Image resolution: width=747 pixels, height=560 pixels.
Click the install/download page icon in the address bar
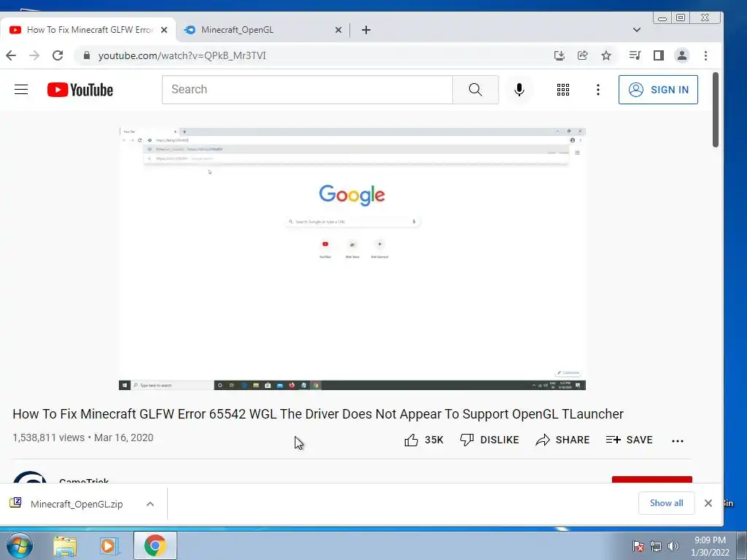(x=560, y=55)
